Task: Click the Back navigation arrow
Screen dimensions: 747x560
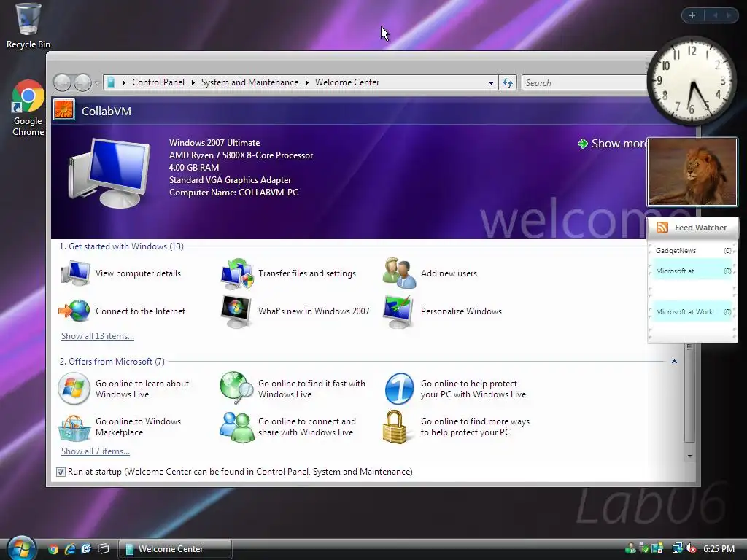Action: (x=62, y=83)
